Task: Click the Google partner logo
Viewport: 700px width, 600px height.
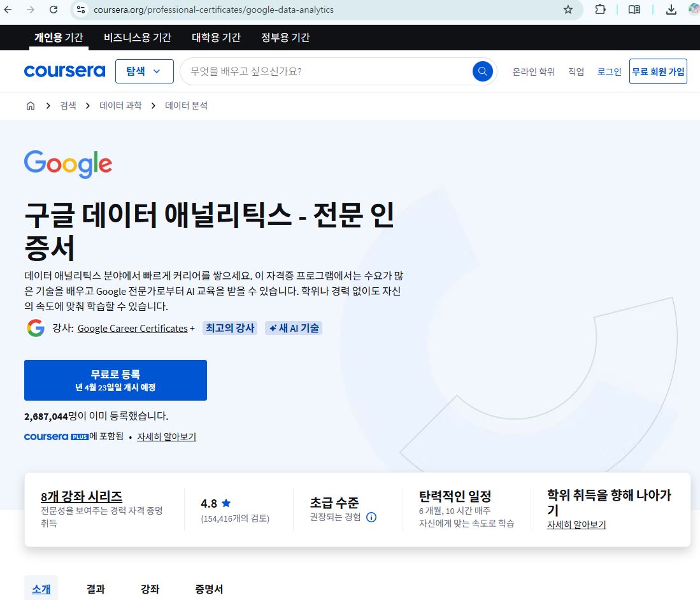Action: (68, 164)
